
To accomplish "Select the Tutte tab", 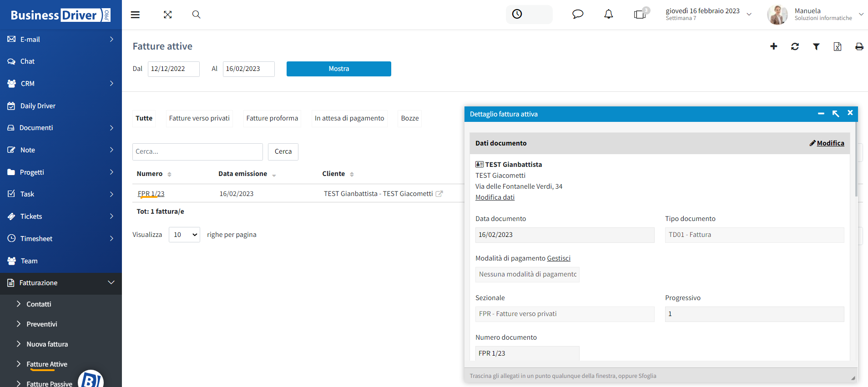I will click(x=144, y=118).
